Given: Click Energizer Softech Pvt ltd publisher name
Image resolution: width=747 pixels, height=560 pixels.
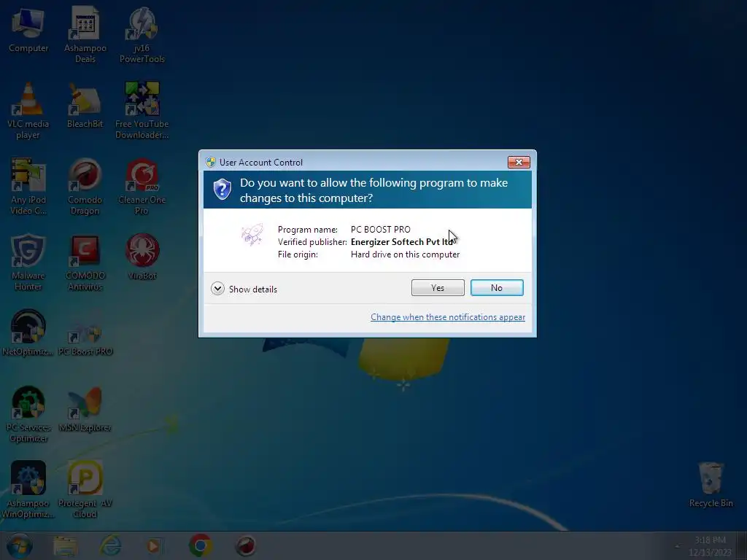Looking at the screenshot, I should [x=402, y=242].
